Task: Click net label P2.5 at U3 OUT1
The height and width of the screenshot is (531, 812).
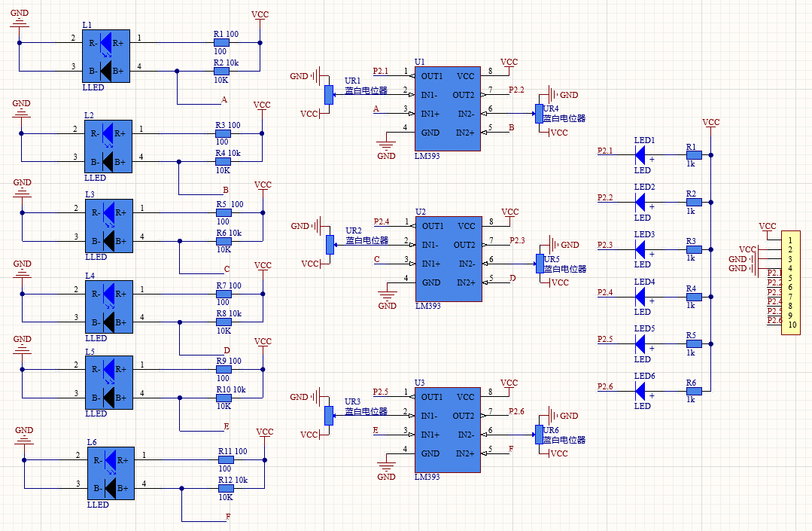Action: pyautogui.click(x=381, y=392)
